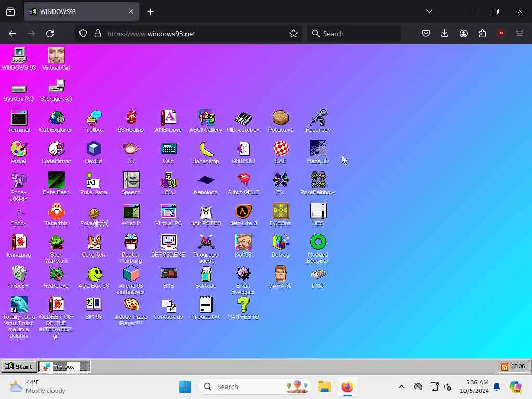Open the Virtual PC icon

tap(168, 215)
